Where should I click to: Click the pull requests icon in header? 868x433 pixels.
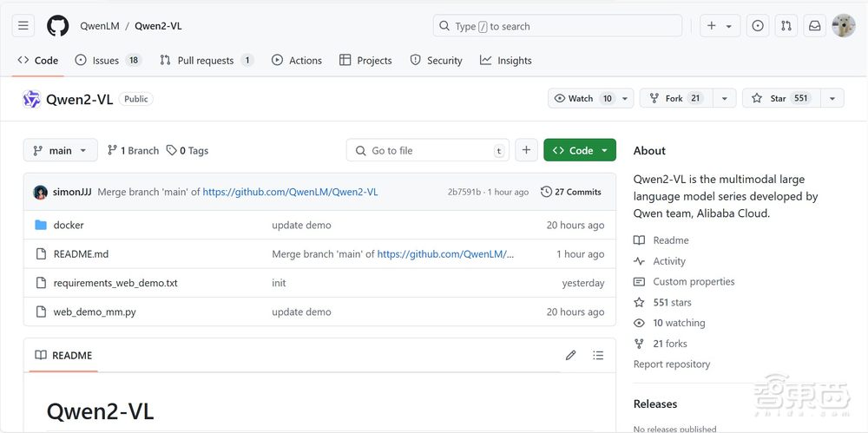[786, 26]
